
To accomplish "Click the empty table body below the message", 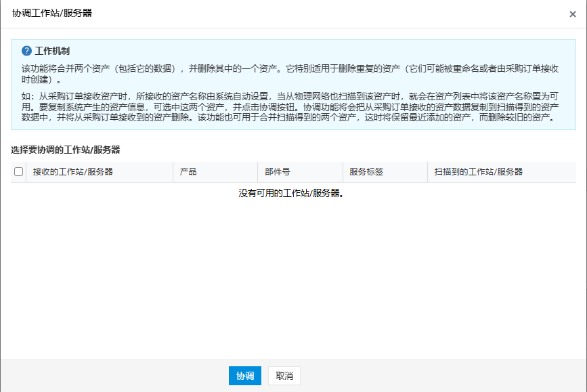I will pyautogui.click(x=292, y=278).
